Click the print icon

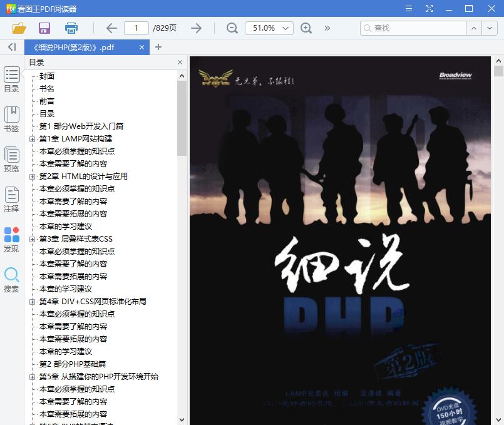tap(70, 28)
